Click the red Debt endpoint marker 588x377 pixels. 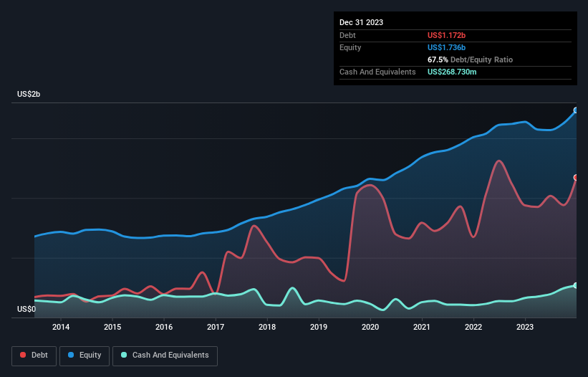click(576, 178)
